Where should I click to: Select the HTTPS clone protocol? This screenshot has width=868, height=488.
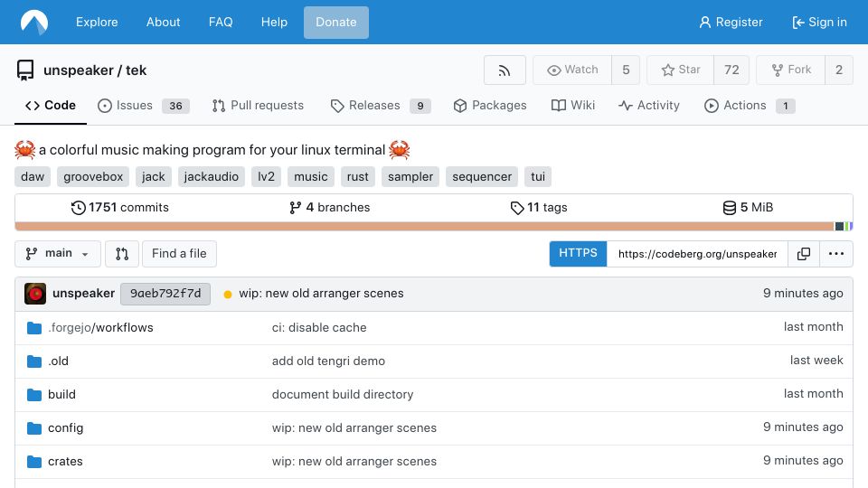[578, 253]
